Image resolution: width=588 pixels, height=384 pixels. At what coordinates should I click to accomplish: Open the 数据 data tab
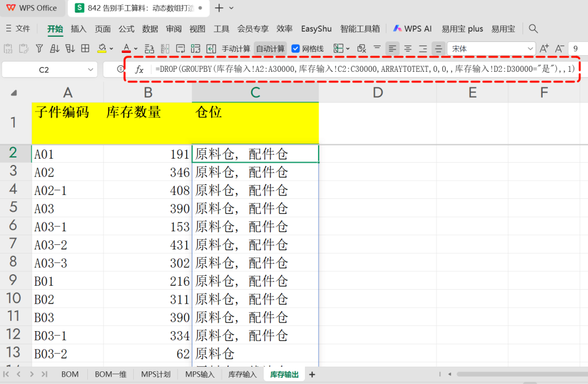pyautogui.click(x=150, y=29)
